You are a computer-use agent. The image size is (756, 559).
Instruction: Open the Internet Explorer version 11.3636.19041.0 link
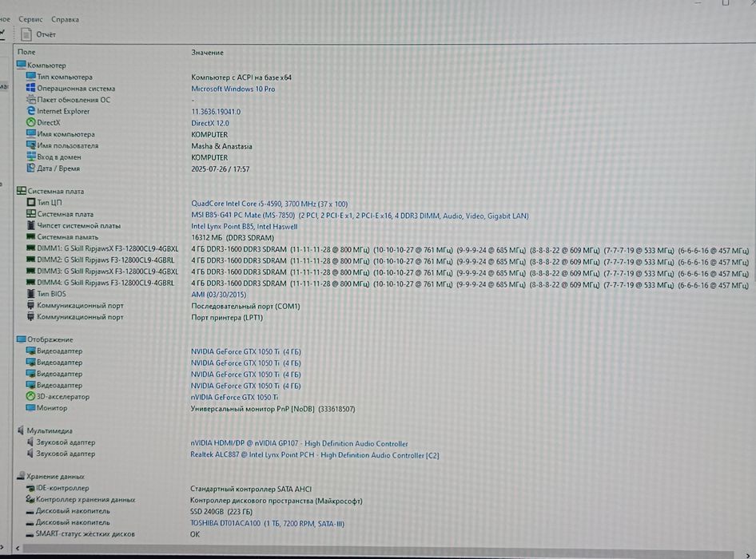(x=216, y=111)
